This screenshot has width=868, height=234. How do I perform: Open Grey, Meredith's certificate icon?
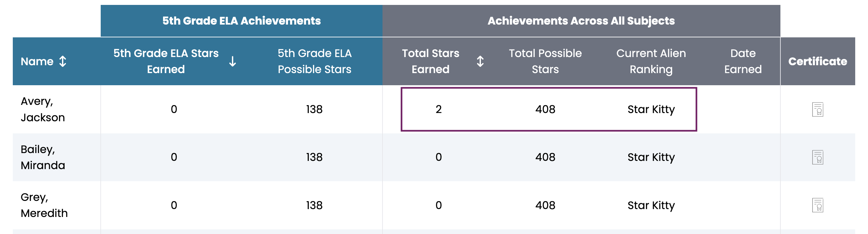817,205
